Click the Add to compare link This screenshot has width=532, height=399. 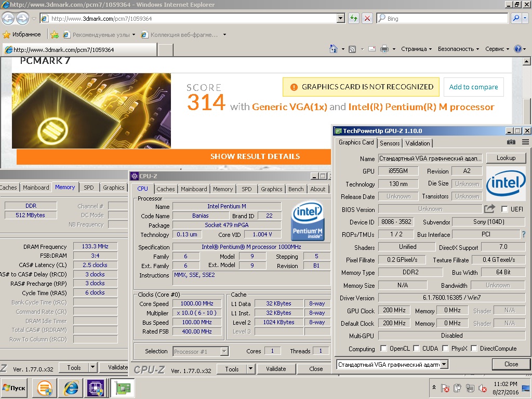pos(473,87)
